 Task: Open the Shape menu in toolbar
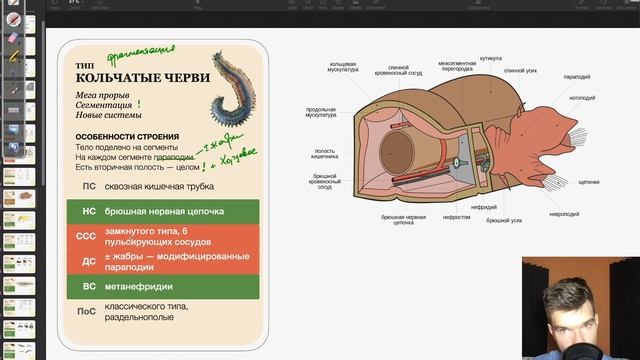(338, 4)
